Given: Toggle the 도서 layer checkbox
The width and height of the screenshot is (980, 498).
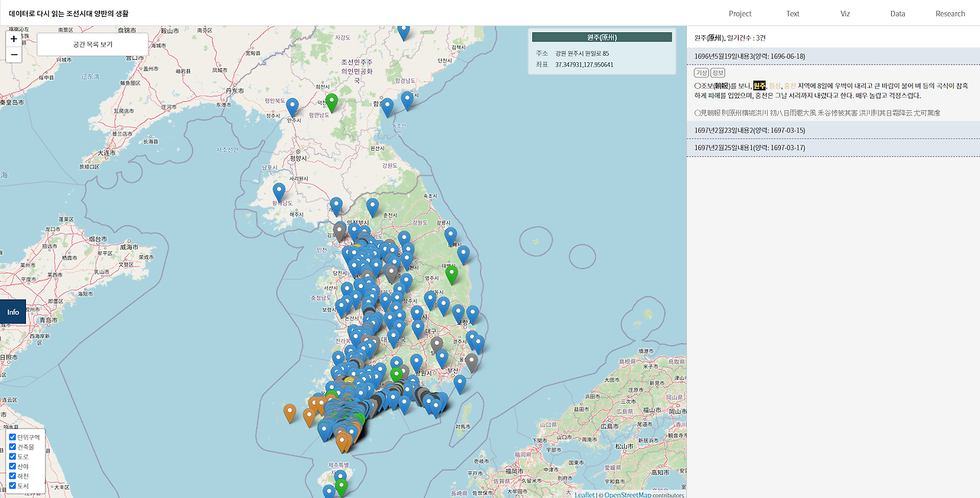Looking at the screenshot, I should click(12, 486).
